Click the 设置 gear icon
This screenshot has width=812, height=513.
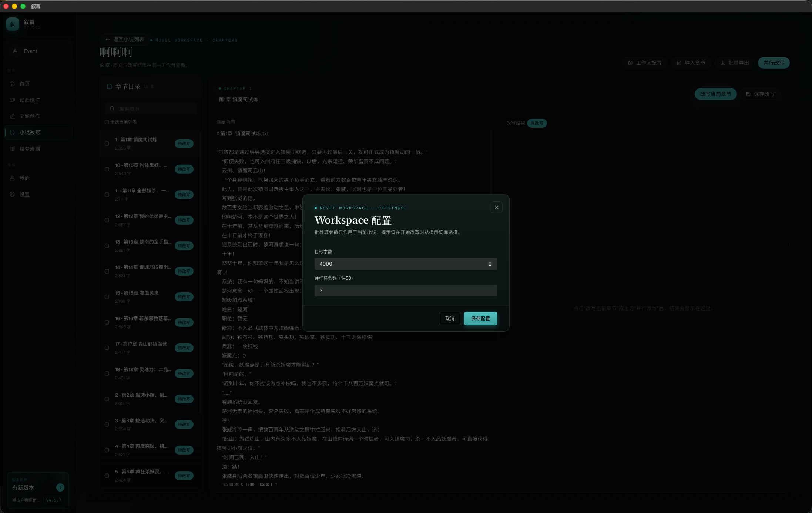coord(12,194)
